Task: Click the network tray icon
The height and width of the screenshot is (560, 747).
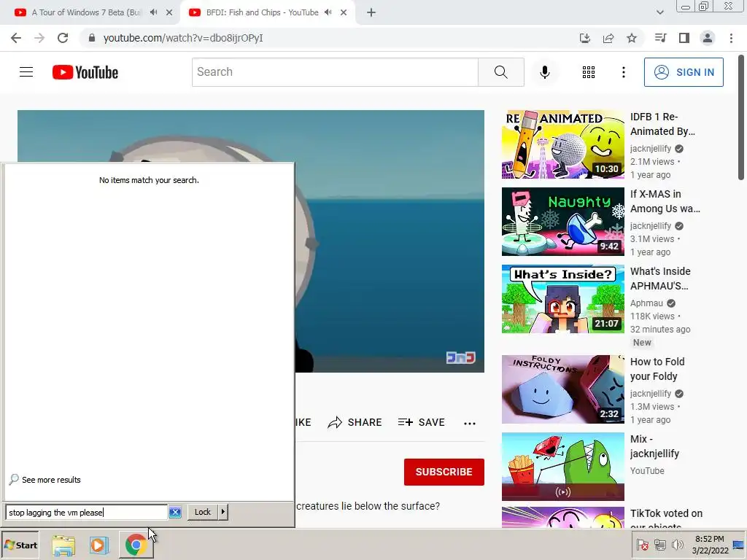Action: coord(659,545)
